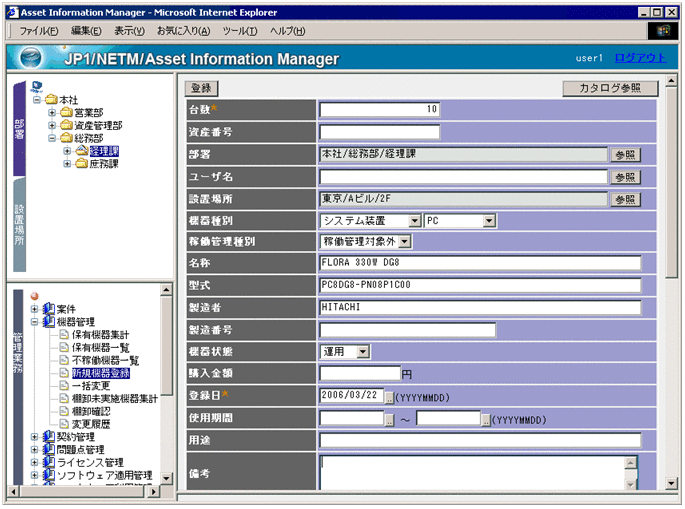Click the 棚卸確認 page icon
Screen dimensions: 685x509
point(63,411)
